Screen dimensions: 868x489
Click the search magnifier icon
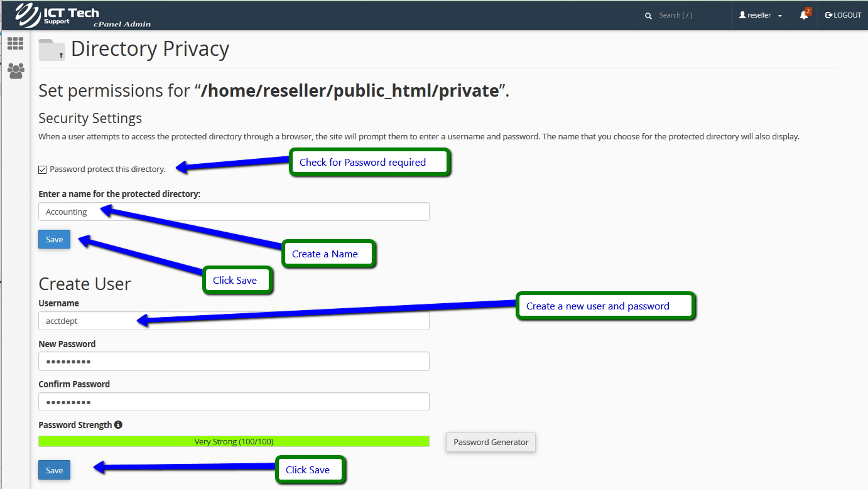tap(648, 16)
